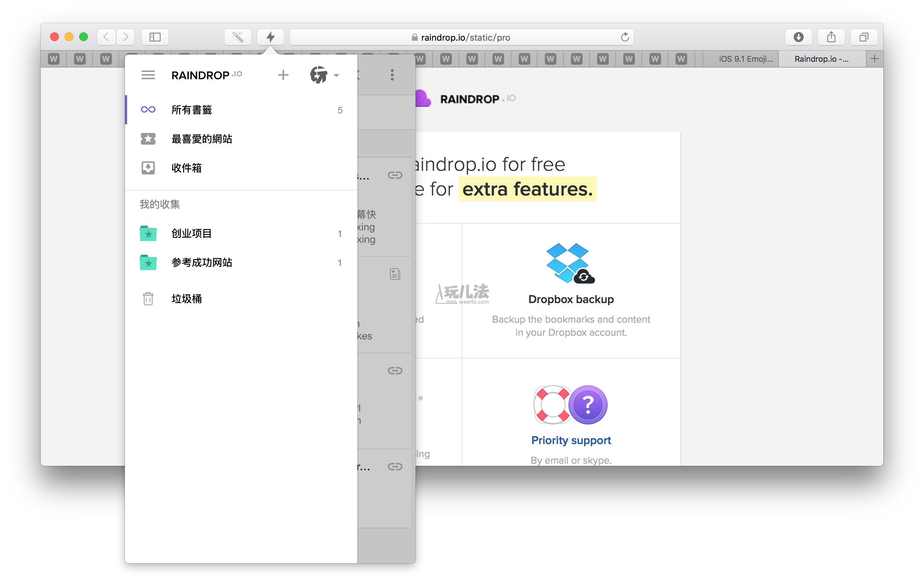Open 收件箱 inbox
924x588 pixels.
[241, 168]
